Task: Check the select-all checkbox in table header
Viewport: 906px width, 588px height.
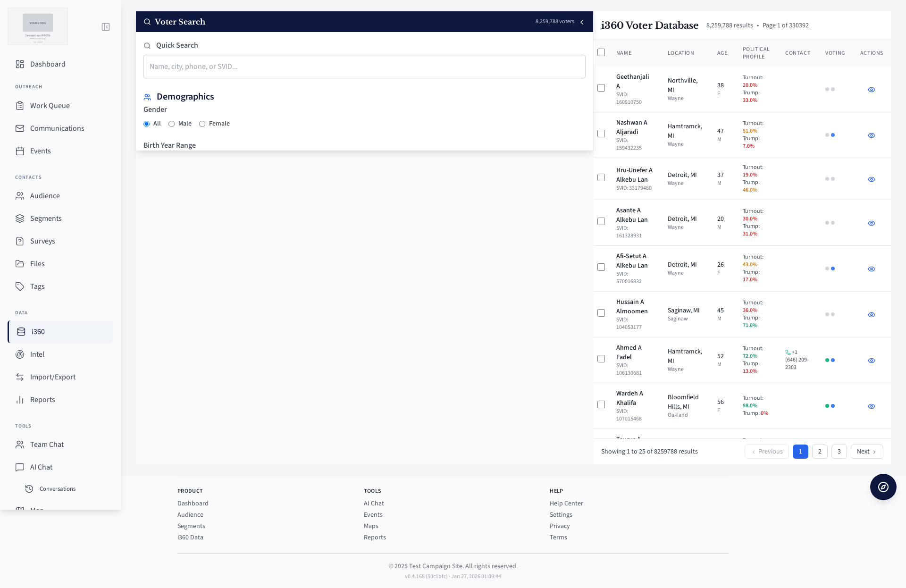Action: tap(601, 52)
